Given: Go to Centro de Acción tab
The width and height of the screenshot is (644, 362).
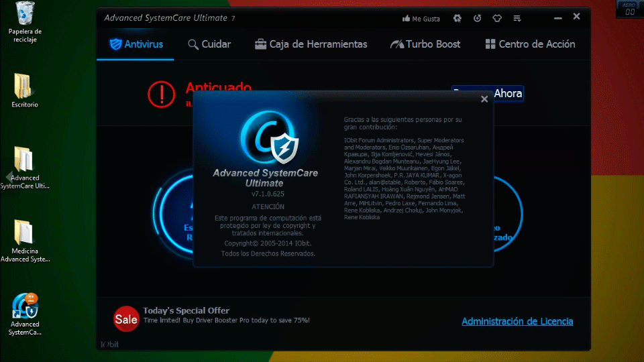Looking at the screenshot, I should click(530, 44).
